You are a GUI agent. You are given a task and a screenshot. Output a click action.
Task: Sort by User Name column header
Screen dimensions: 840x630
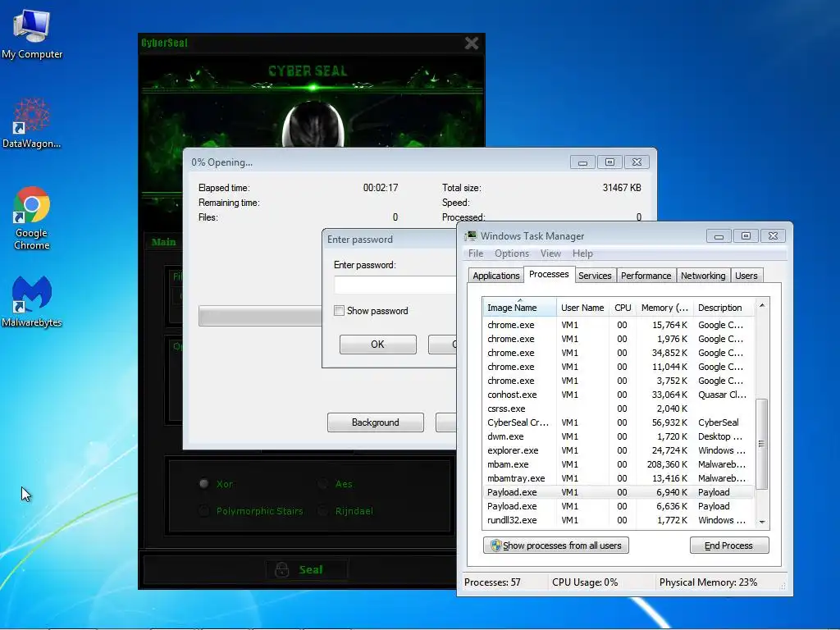click(582, 308)
